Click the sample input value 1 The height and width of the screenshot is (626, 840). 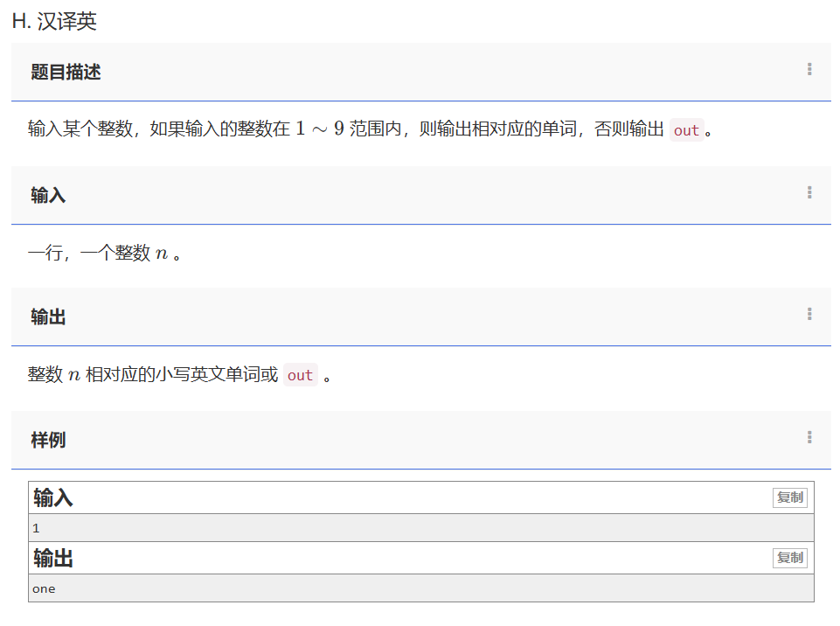36,528
